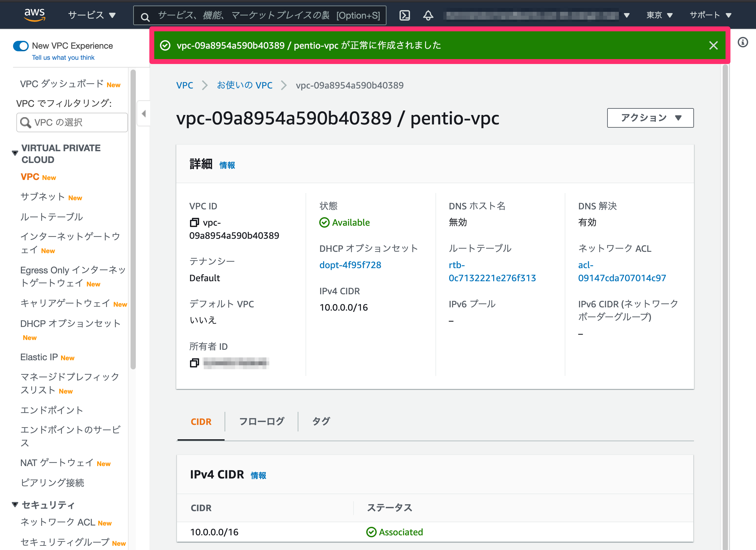This screenshot has height=550, width=756.
Task: Open route table rtb-0c7132221e276f313 link
Action: click(492, 271)
